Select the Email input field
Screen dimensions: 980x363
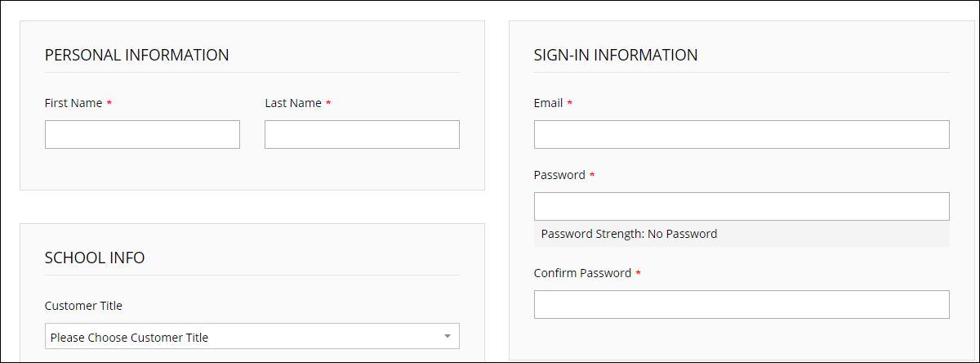point(742,135)
